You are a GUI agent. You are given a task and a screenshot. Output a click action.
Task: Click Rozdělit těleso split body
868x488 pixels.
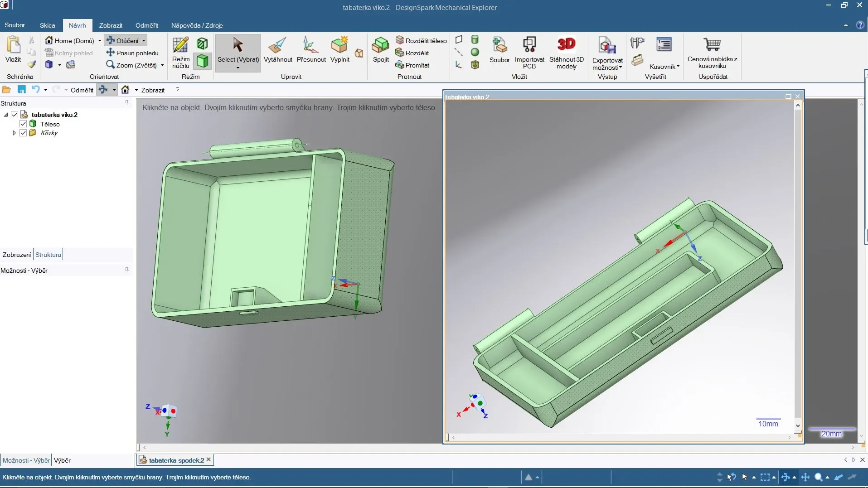(x=421, y=40)
